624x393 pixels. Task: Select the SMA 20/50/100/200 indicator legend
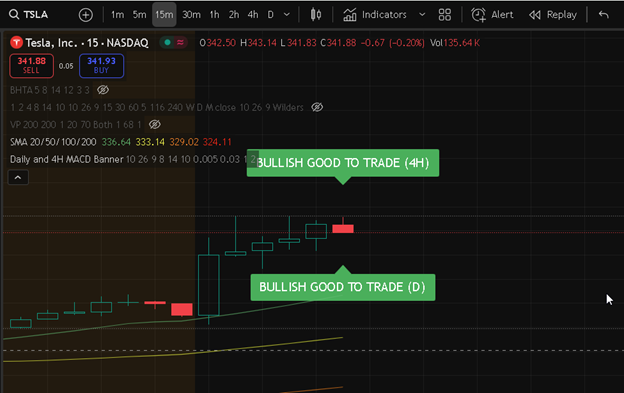(x=53, y=142)
